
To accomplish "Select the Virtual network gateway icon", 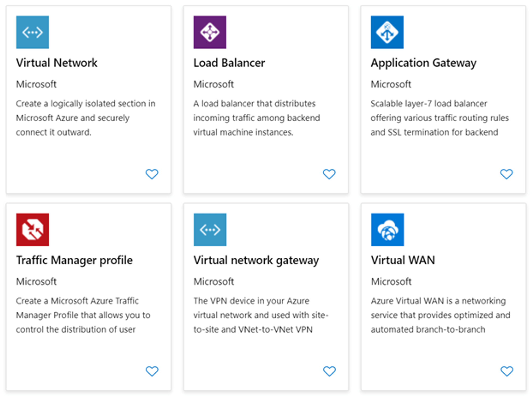I will [x=210, y=230].
